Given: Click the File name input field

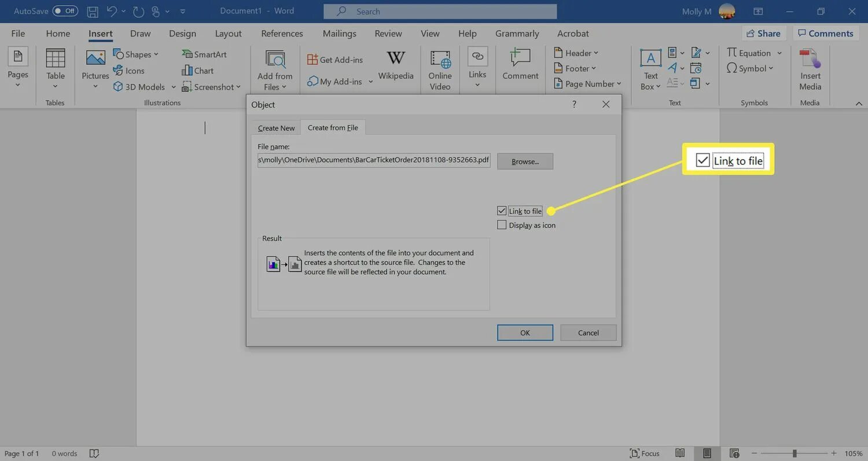Looking at the screenshot, I should click(374, 160).
